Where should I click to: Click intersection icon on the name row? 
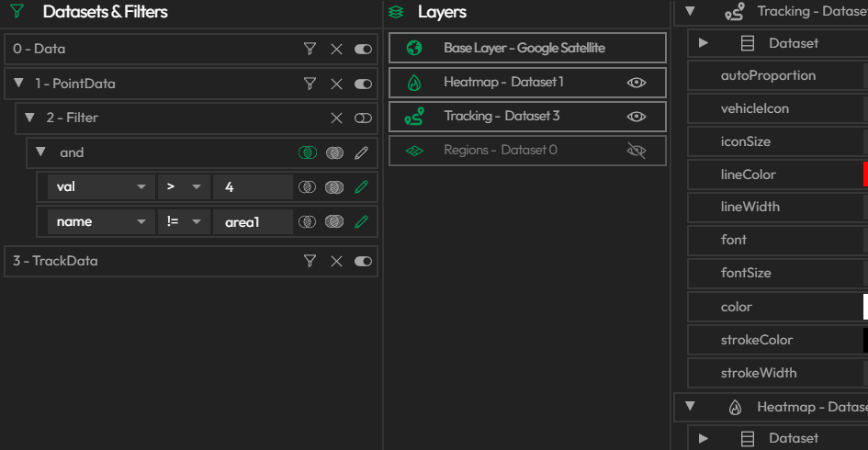[x=307, y=222]
